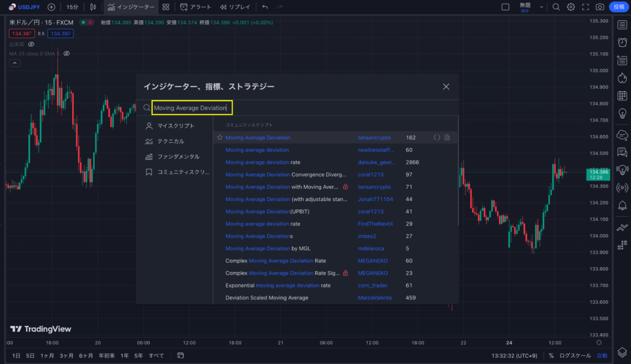Screen dimensions: 631x364
Task: Open the streams broadcast icon
Action: point(622,187)
